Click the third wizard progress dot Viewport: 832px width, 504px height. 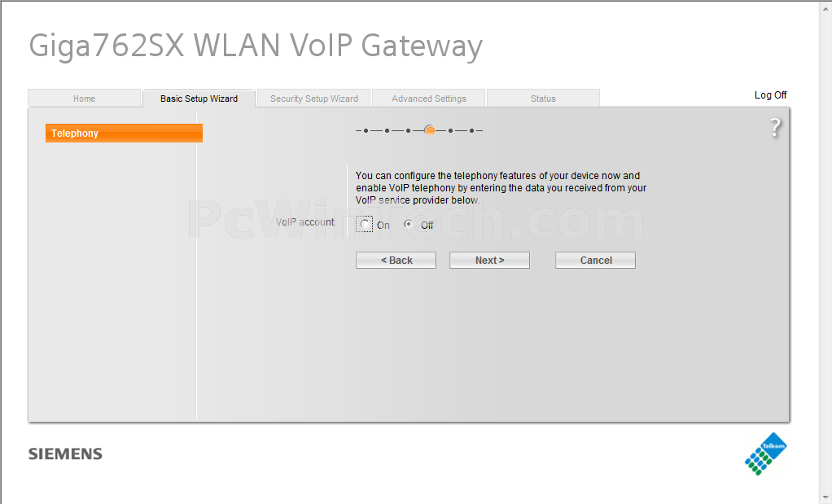pyautogui.click(x=408, y=130)
